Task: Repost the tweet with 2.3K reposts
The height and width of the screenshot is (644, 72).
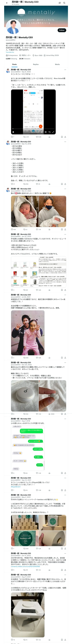Action: coord(26,137)
